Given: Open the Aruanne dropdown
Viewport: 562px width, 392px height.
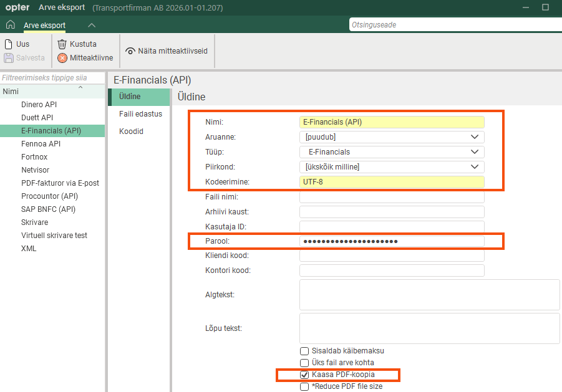Looking at the screenshot, I should click(x=475, y=136).
